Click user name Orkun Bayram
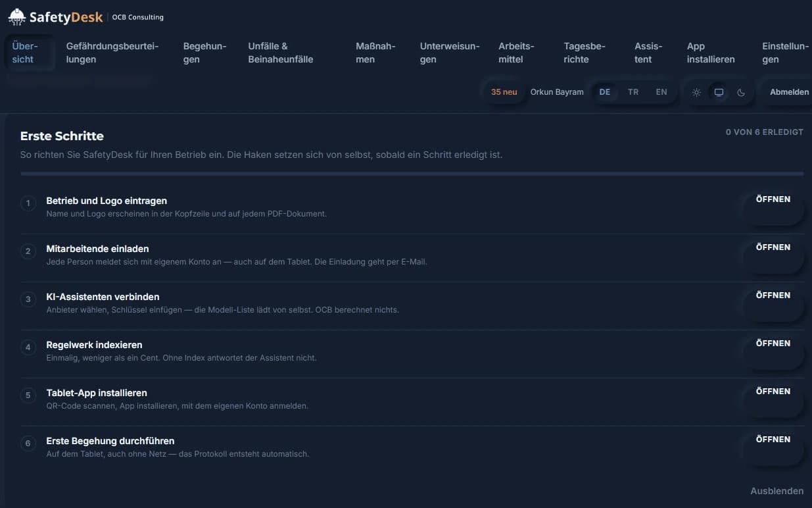This screenshot has width=812, height=508. pyautogui.click(x=557, y=92)
